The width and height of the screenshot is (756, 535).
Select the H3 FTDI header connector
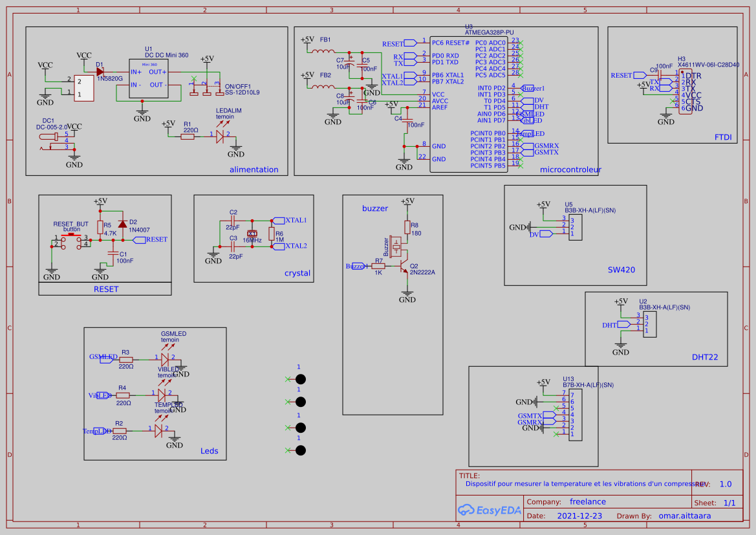[685, 92]
